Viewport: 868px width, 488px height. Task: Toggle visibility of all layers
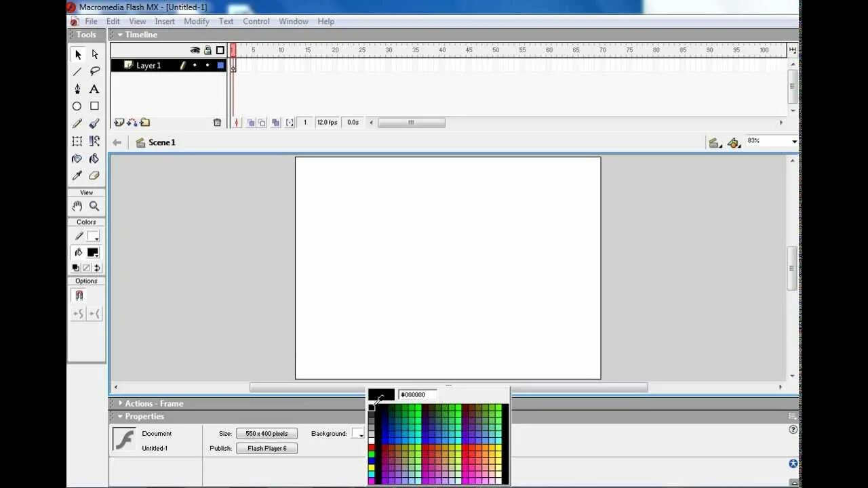195,50
